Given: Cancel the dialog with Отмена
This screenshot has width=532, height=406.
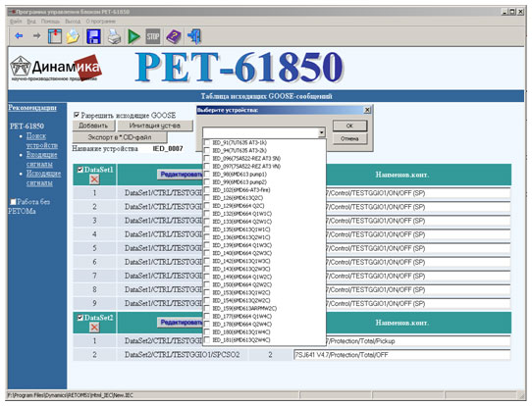Looking at the screenshot, I should (x=349, y=138).
